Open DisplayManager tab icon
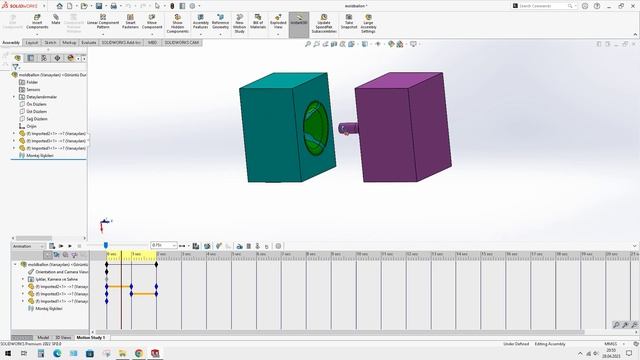This screenshot has width=640, height=360. point(71,58)
